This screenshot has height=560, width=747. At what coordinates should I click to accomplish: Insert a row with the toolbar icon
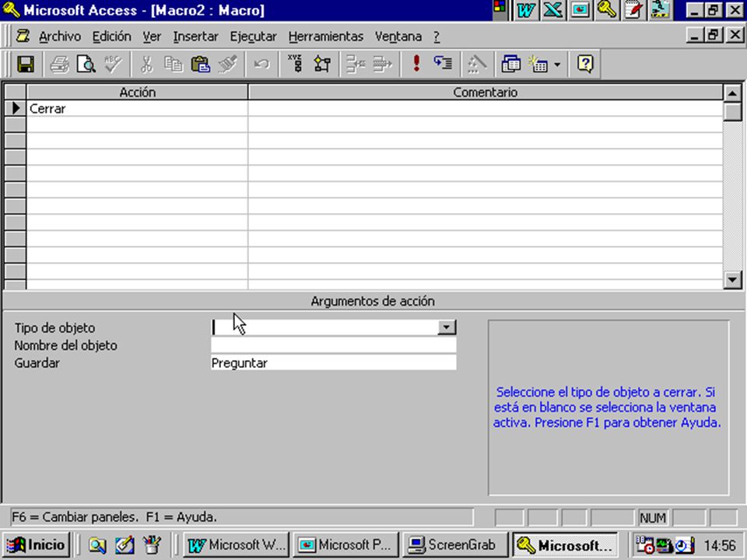[356, 64]
